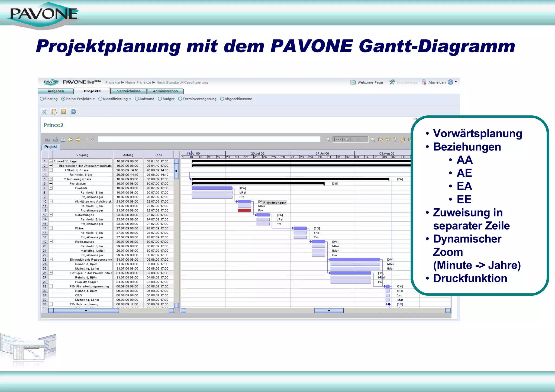Collapse the 1 Start-Up Phase row

coord(51,170)
